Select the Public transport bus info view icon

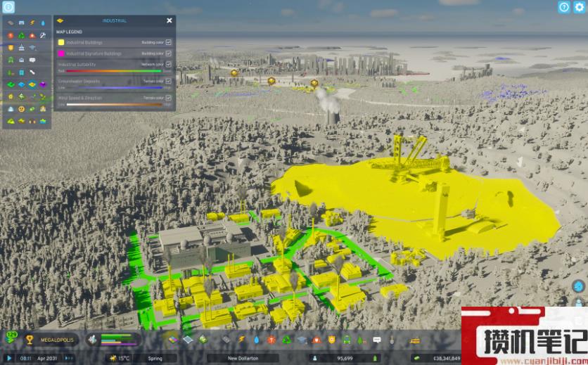[11, 60]
